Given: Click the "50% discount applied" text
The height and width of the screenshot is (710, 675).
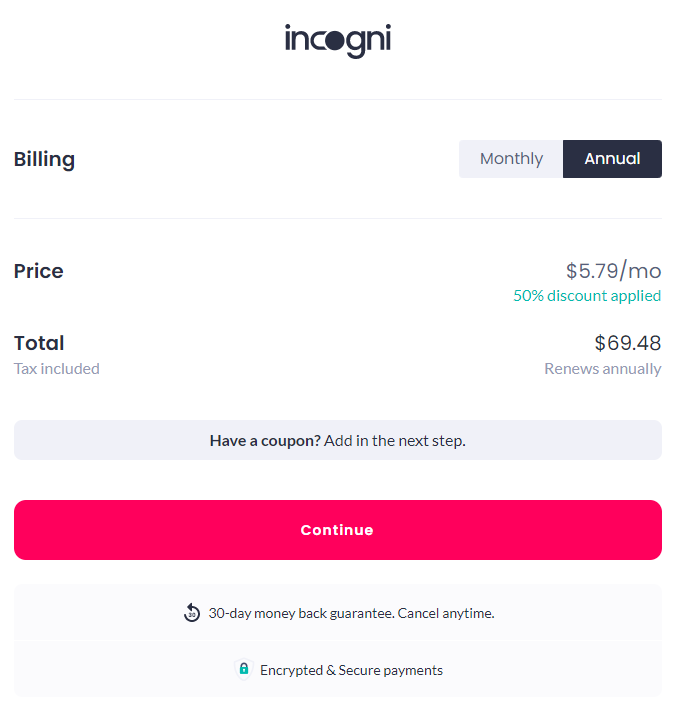Looking at the screenshot, I should [x=587, y=296].
